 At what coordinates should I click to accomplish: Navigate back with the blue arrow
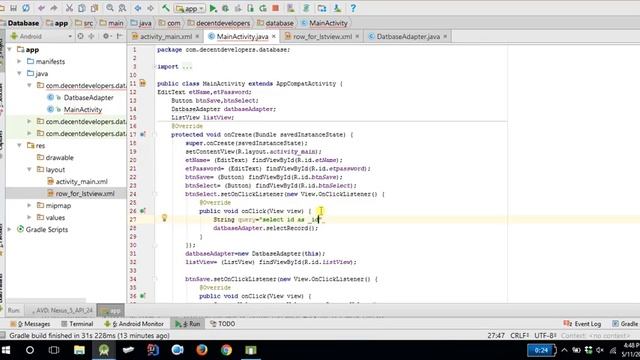tap(138, 8)
